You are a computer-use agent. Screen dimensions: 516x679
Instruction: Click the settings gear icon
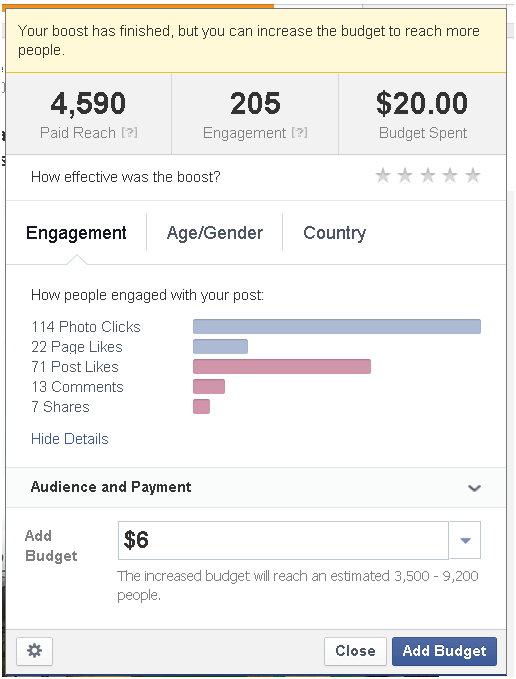pos(34,651)
